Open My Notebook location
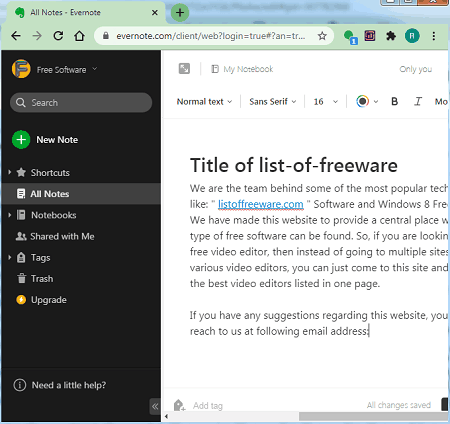This screenshot has height=424, width=450. click(242, 69)
